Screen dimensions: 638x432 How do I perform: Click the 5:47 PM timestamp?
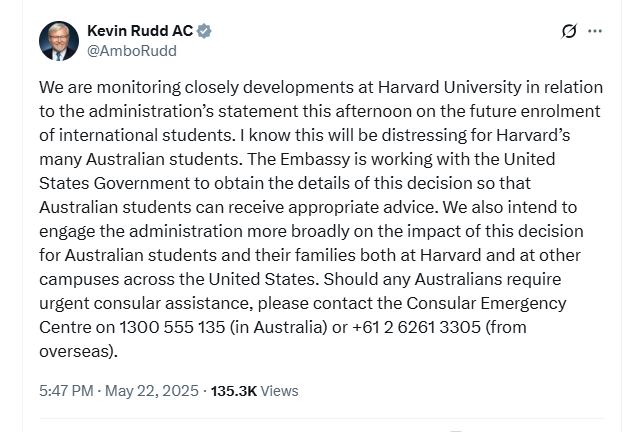click(x=66, y=391)
